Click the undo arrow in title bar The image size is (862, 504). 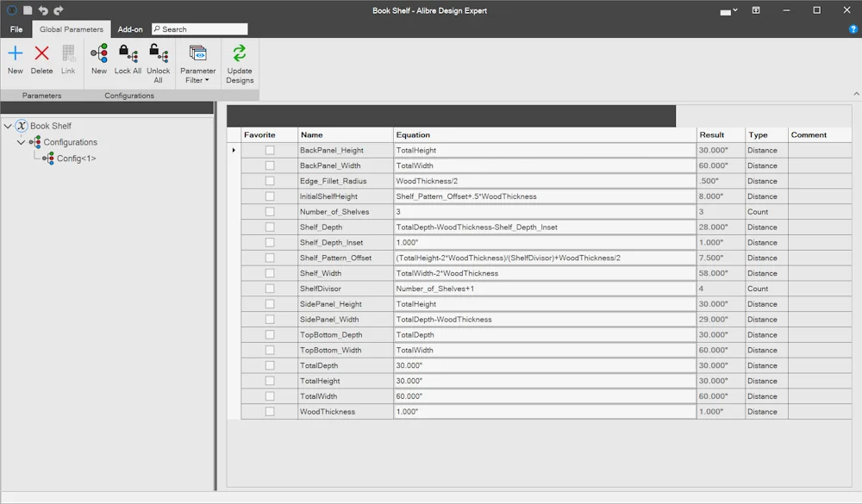[x=43, y=9]
